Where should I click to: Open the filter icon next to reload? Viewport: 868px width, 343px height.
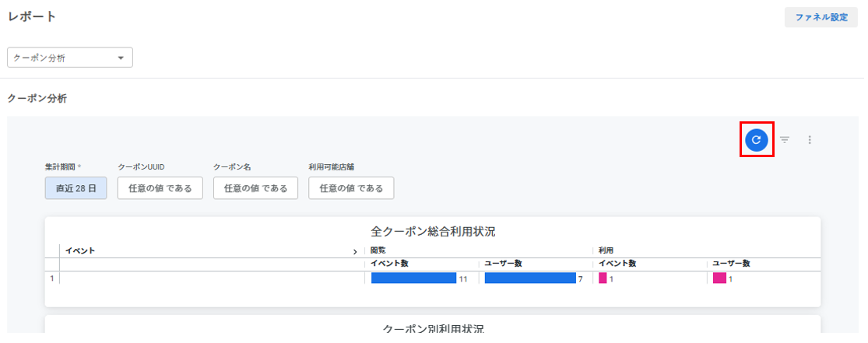785,140
